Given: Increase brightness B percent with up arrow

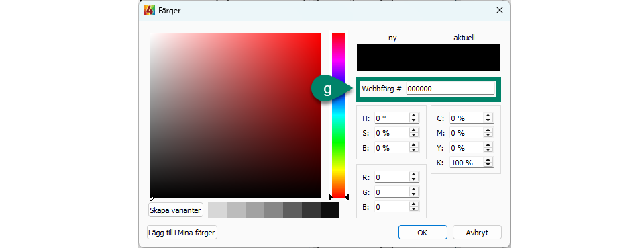Looking at the screenshot, I should [414, 145].
